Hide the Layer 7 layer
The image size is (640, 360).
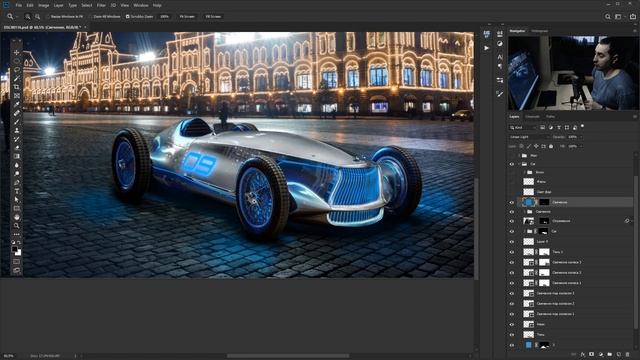512,242
